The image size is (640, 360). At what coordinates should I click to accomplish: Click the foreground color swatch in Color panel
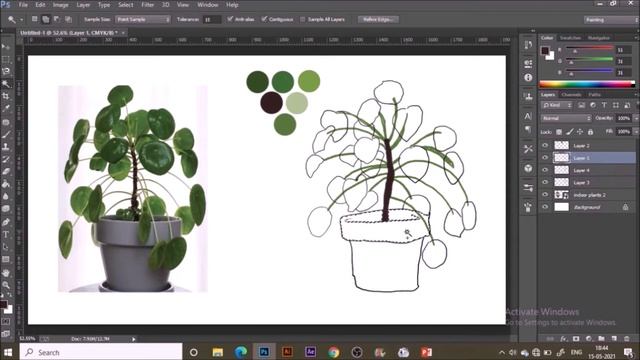545,51
